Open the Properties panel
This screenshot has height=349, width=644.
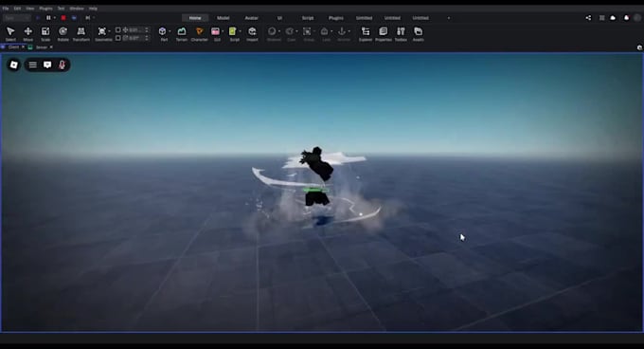tap(384, 33)
